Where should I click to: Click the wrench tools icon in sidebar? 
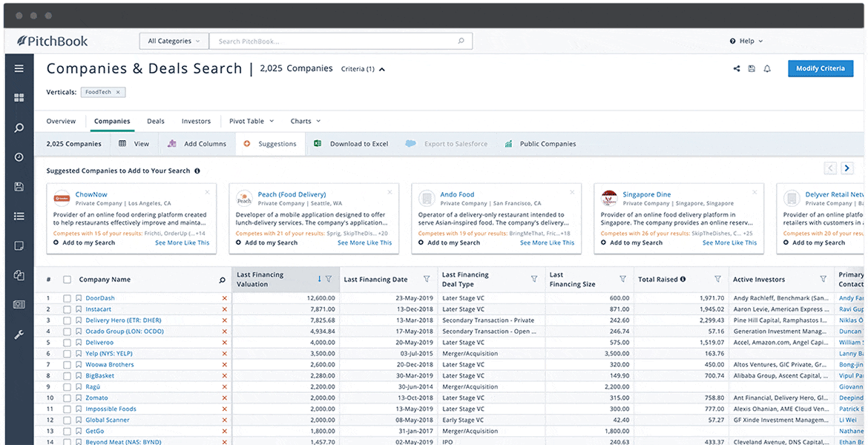(x=19, y=334)
